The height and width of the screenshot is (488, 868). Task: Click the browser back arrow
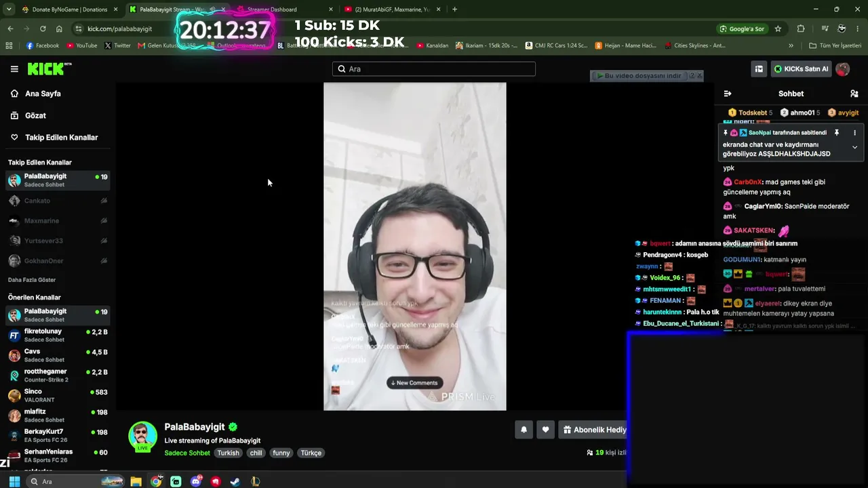point(10,28)
